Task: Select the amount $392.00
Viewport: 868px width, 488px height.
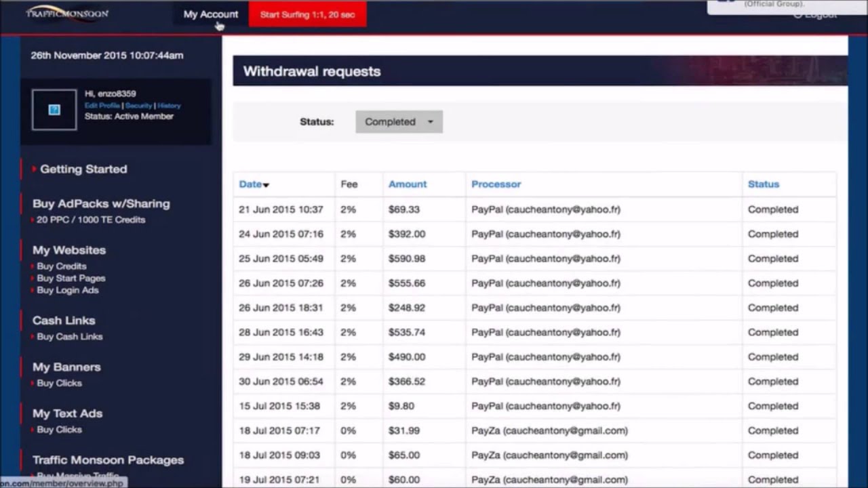Action: [x=407, y=234]
